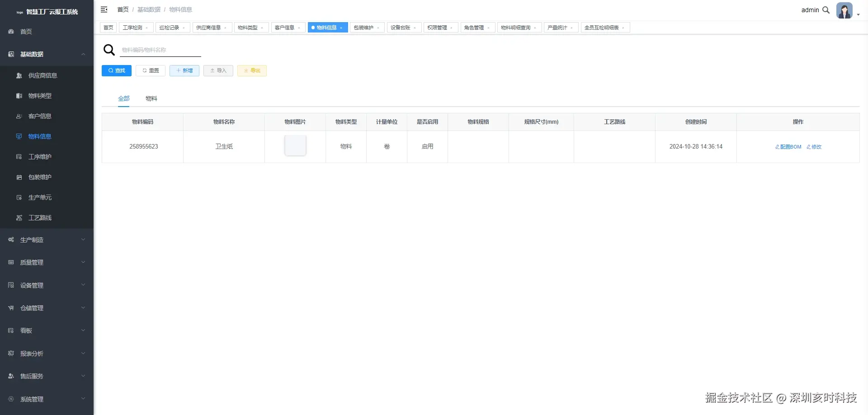Viewport: 868px width, 415px height.
Task: Click the 生产单元 sidebar icon
Action: [19, 197]
